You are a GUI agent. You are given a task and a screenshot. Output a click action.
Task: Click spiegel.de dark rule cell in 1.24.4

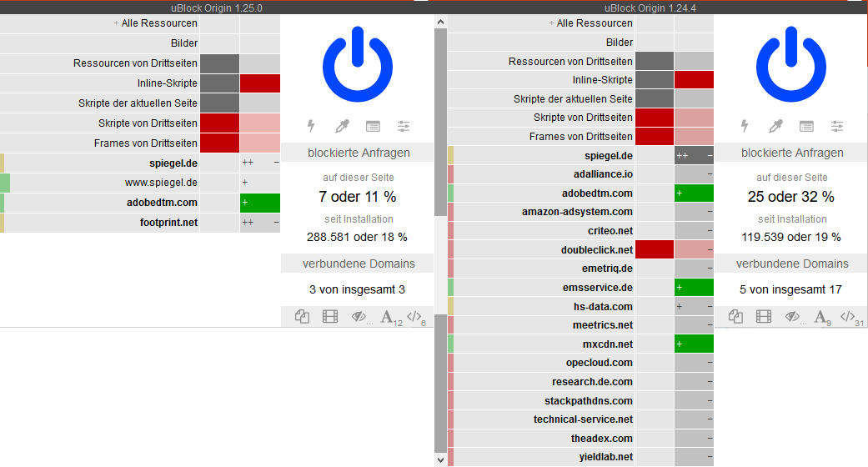tap(694, 156)
